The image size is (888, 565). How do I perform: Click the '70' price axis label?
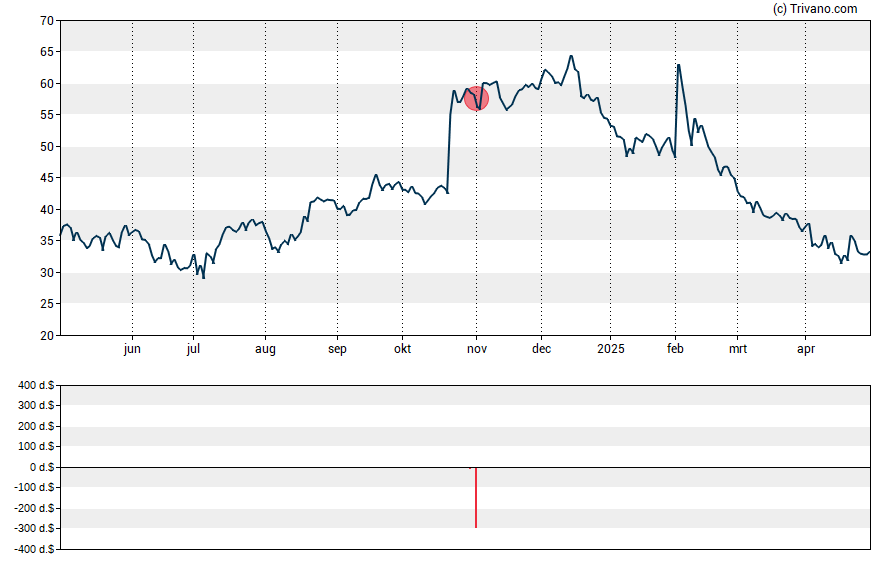pos(47,21)
